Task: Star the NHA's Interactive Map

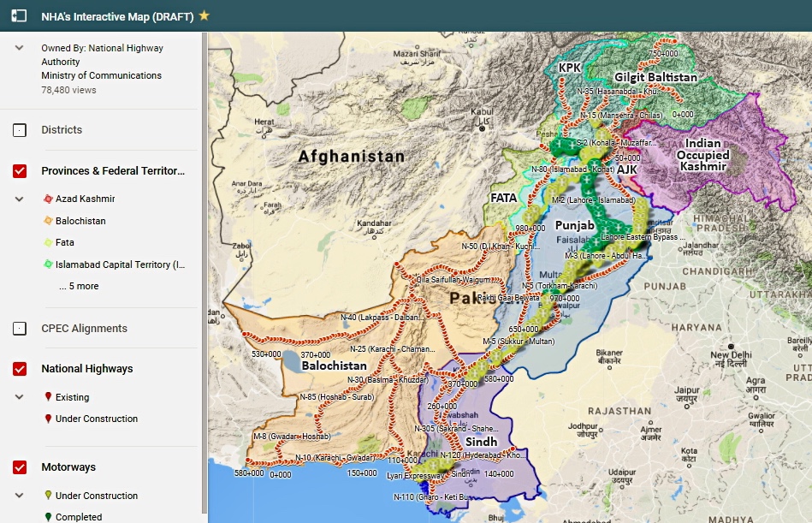Action: (x=204, y=15)
